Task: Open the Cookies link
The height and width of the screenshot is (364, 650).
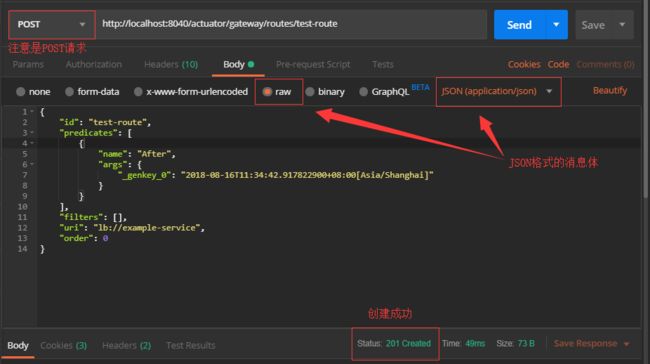Action: pos(524,65)
